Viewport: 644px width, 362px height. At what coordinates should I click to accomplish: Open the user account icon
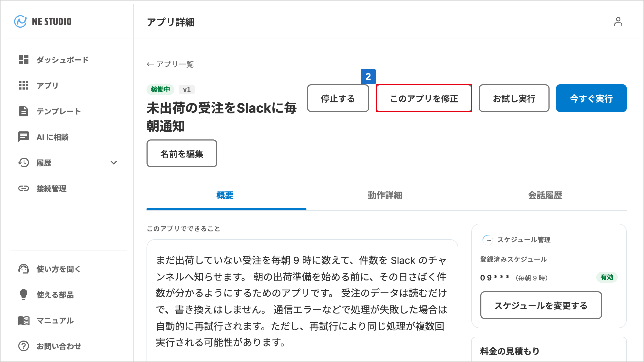pyautogui.click(x=618, y=22)
